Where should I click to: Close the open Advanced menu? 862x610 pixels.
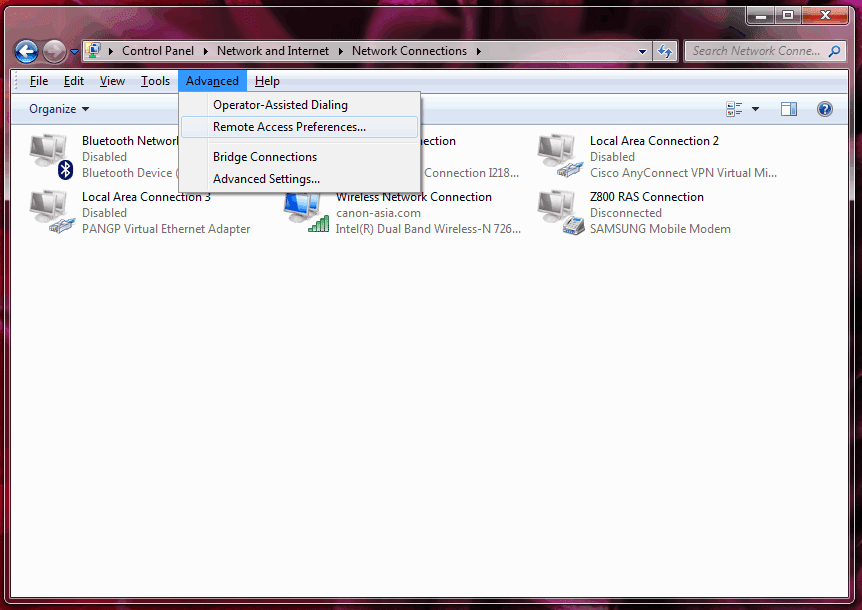pyautogui.click(x=212, y=81)
